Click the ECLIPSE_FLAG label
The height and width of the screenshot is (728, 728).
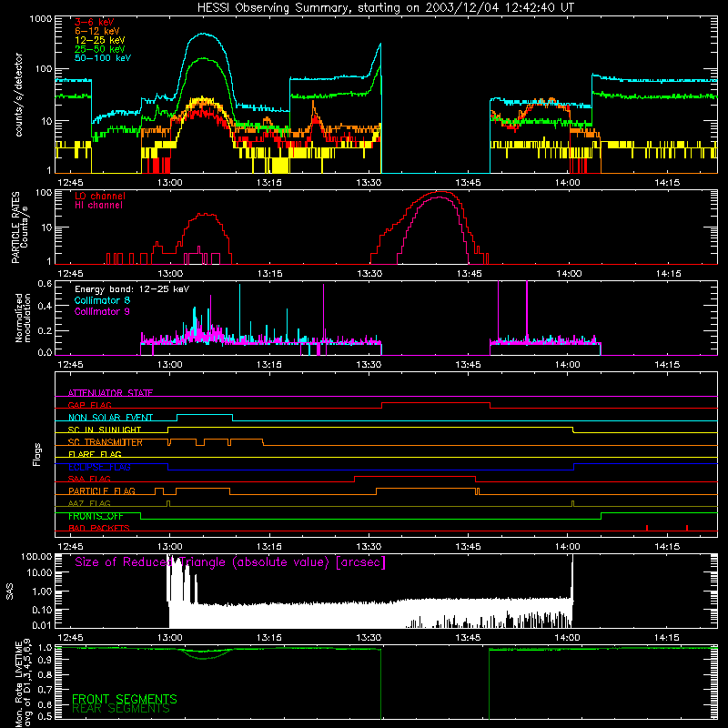[99, 467]
